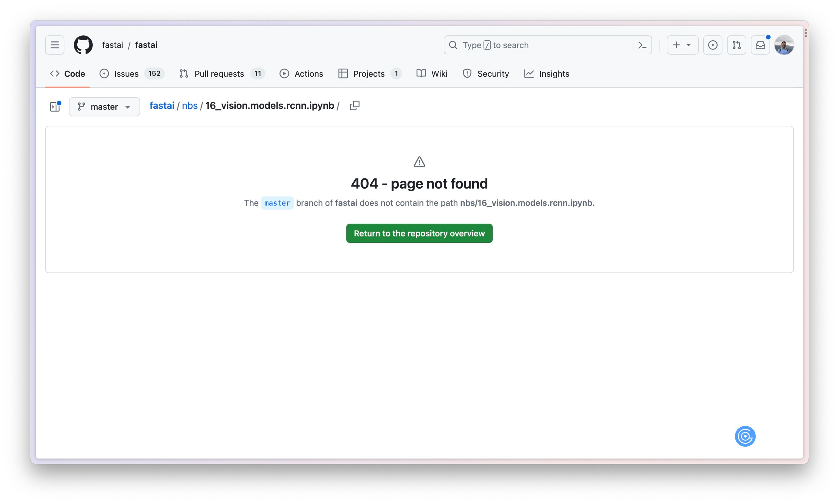Open the create new plus dropdown
Image resolution: width=839 pixels, height=504 pixels.
pyautogui.click(x=682, y=45)
